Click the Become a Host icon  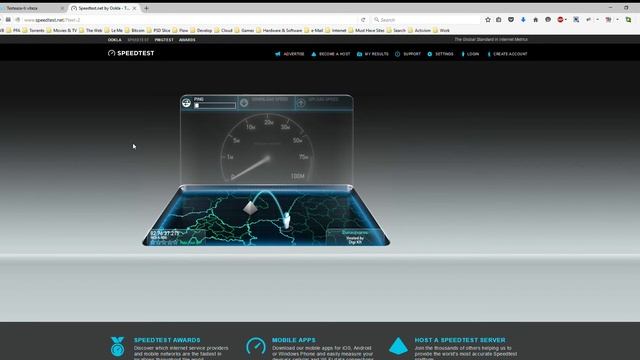tap(313, 54)
